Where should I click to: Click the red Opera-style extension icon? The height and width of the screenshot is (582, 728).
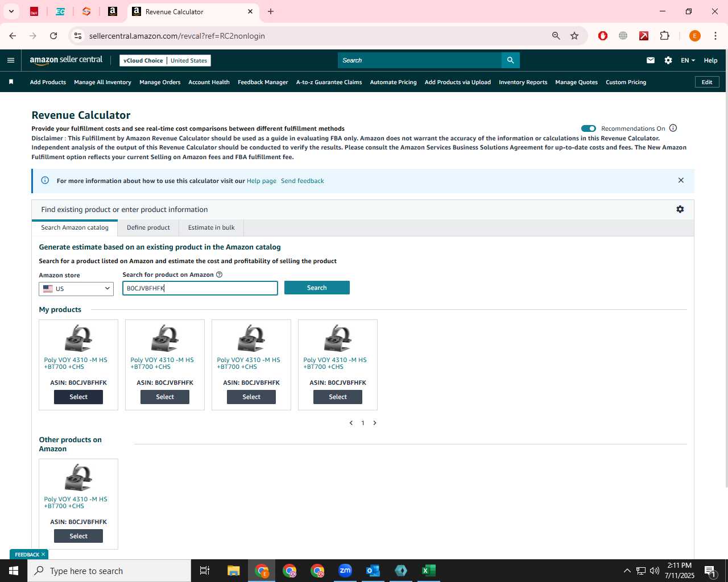[603, 36]
